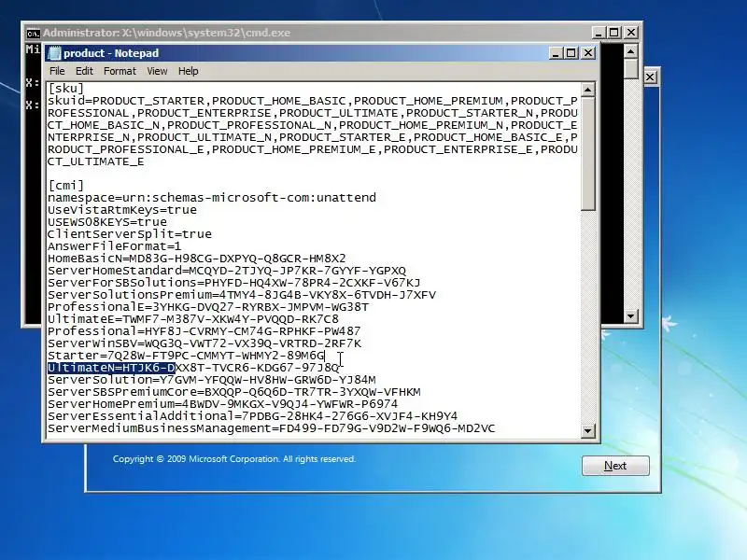Click the cmd window scrollbar thumb
Viewport: 747px width, 560px height.
point(631,68)
